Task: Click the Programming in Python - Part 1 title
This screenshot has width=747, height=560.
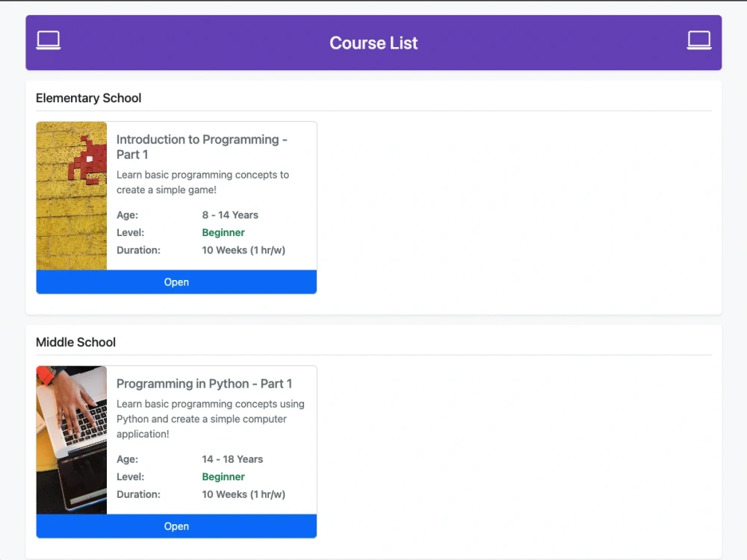Action: click(x=204, y=384)
